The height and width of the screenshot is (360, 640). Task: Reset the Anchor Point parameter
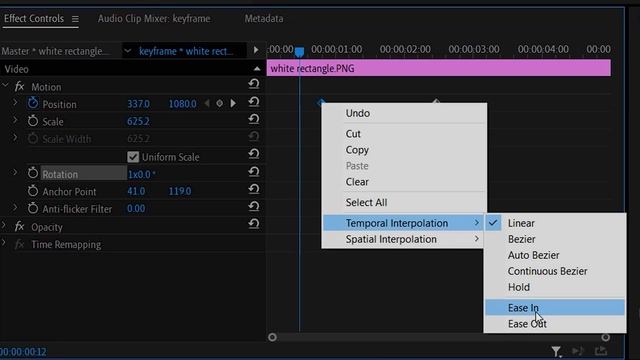(254, 189)
